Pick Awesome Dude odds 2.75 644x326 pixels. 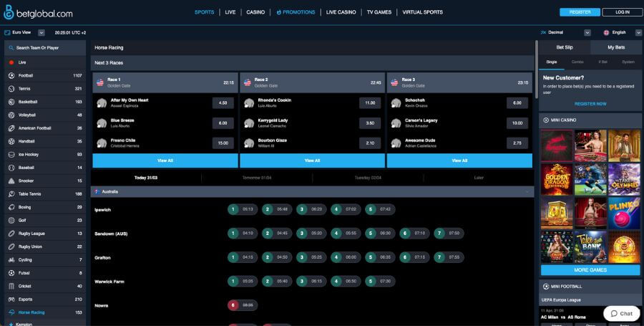(517, 143)
